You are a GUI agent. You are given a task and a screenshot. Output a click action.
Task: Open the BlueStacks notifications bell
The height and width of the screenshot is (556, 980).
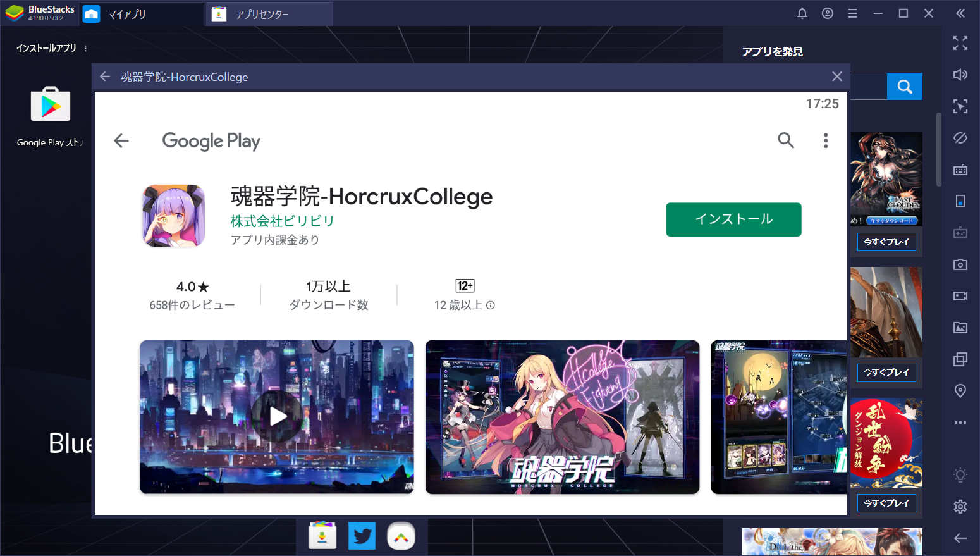coord(802,13)
